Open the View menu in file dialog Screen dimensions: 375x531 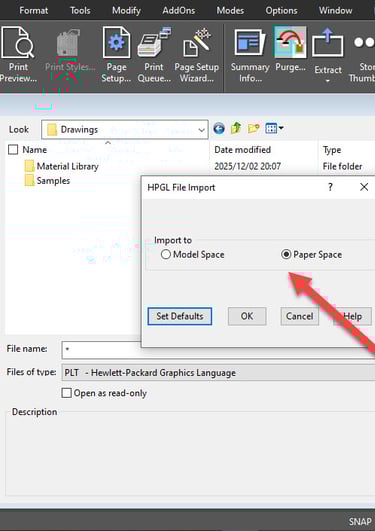[x=274, y=128]
